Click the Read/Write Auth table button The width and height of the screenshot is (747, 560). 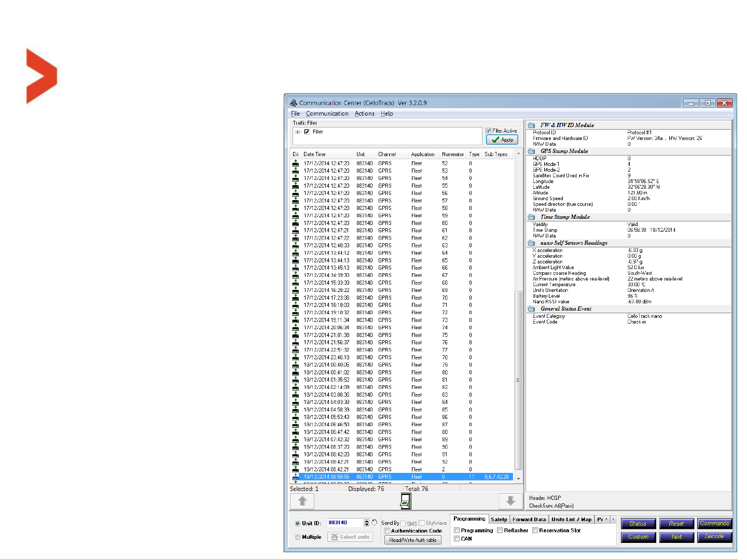[413, 540]
